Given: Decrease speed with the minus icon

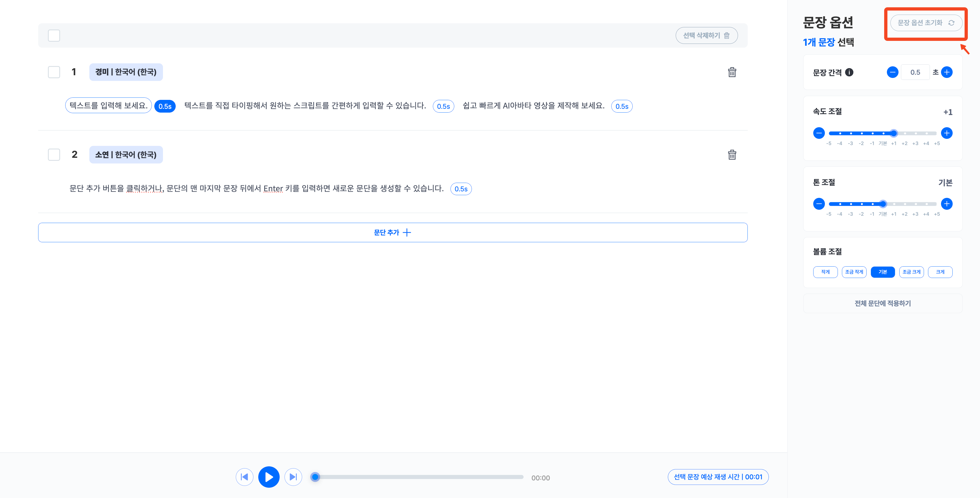Looking at the screenshot, I should click(819, 133).
